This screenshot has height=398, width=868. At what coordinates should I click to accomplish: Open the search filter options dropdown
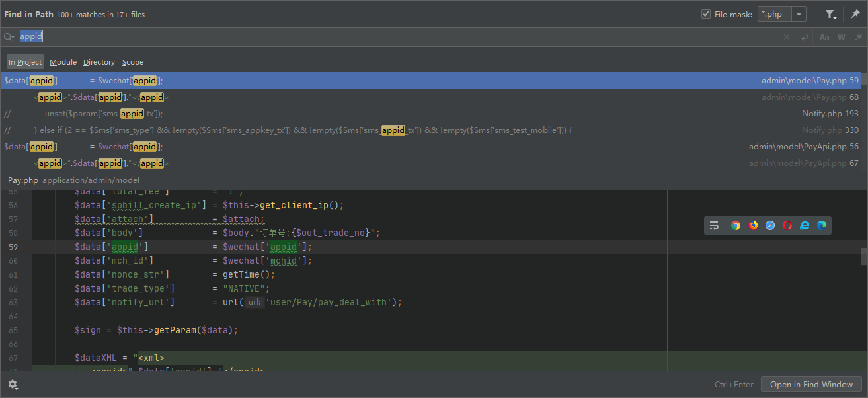[831, 14]
